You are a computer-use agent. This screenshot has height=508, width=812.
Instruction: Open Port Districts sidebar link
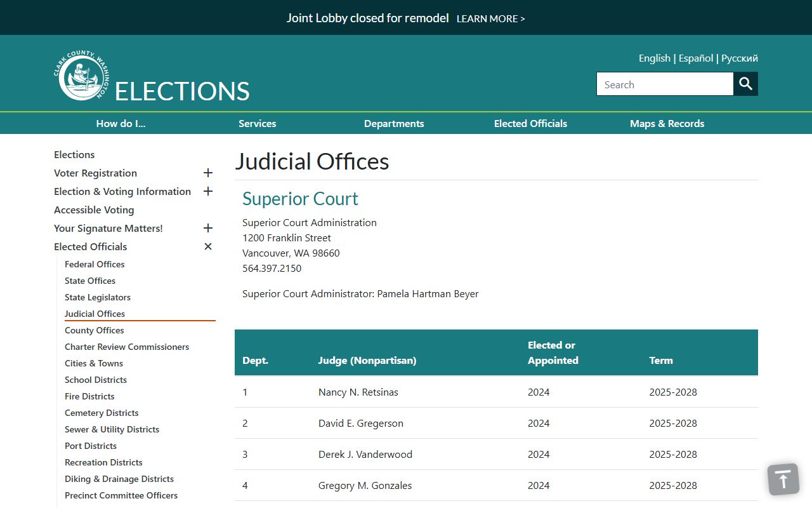coord(91,446)
